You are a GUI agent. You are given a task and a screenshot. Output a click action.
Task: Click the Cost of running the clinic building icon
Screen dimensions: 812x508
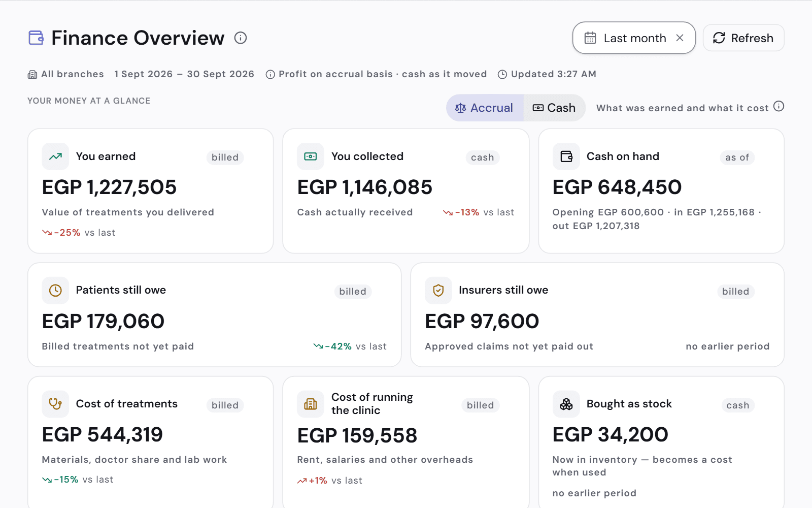pos(311,404)
